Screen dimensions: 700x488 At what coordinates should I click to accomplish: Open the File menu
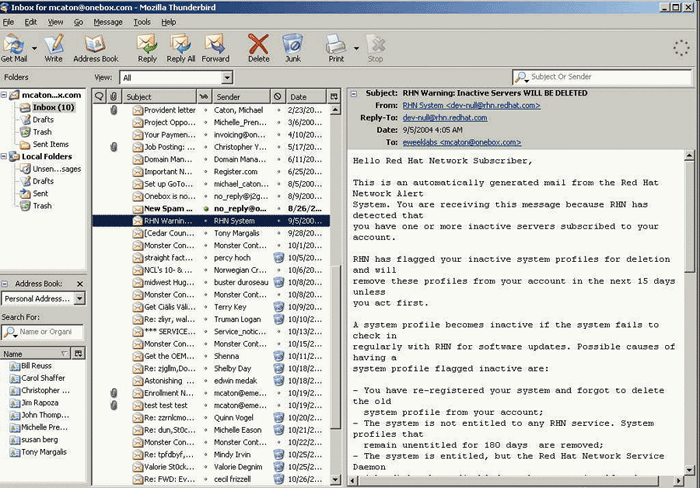8,22
